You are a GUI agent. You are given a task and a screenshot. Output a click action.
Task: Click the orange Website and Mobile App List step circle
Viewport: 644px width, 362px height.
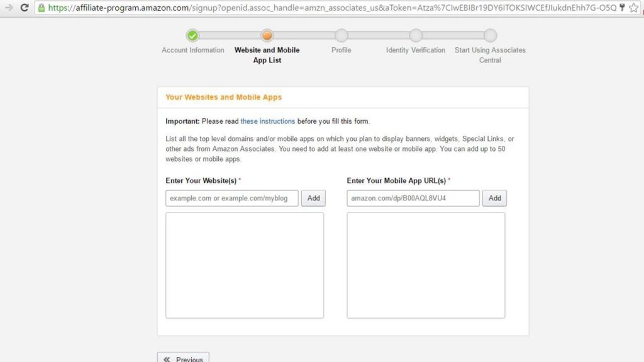(x=267, y=36)
